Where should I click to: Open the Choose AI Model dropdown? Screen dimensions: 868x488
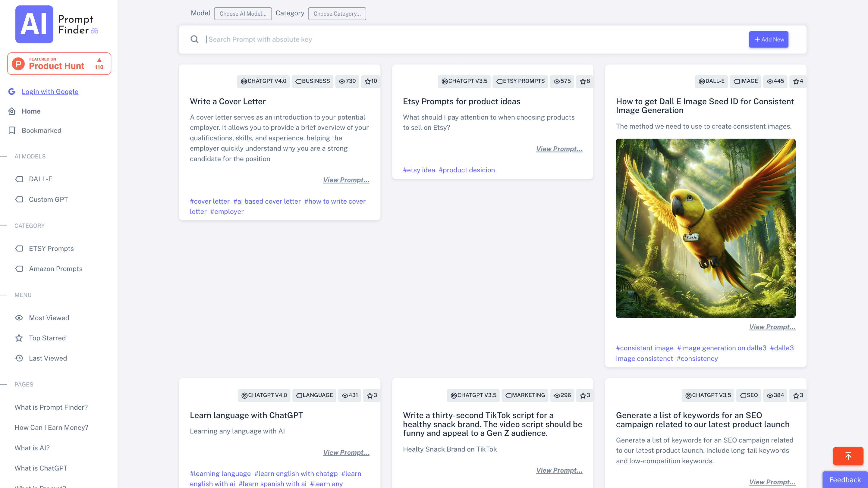pos(243,14)
